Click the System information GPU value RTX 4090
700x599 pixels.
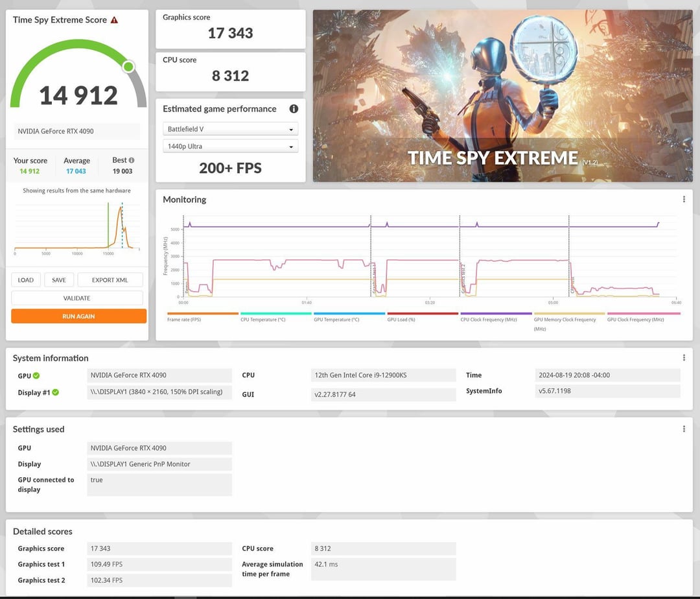(x=159, y=375)
